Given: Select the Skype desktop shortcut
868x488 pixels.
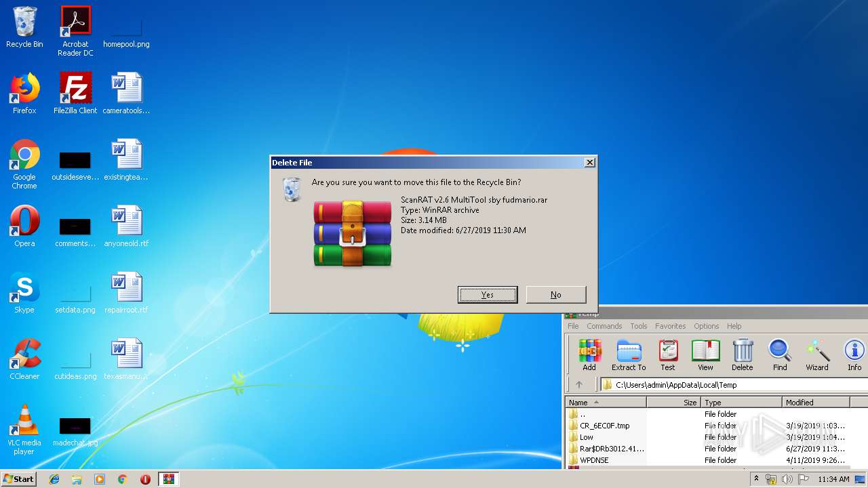Looking at the screenshot, I should (24, 293).
